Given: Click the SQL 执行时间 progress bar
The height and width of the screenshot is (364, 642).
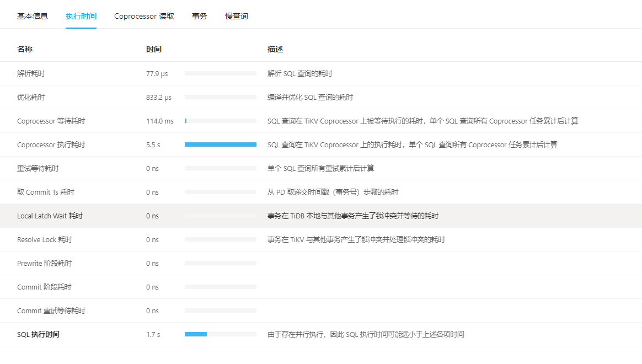Looking at the screenshot, I should (221, 334).
